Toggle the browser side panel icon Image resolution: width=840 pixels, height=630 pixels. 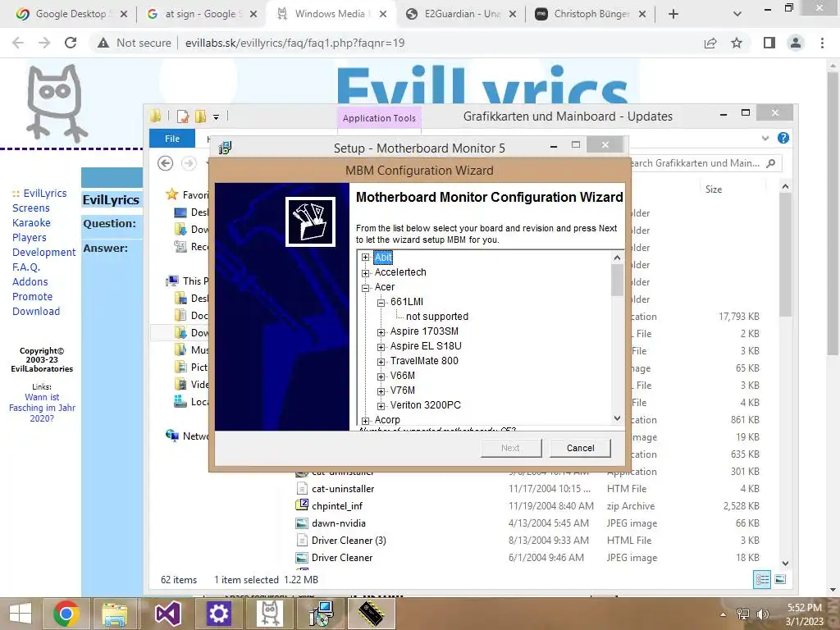[x=769, y=43]
